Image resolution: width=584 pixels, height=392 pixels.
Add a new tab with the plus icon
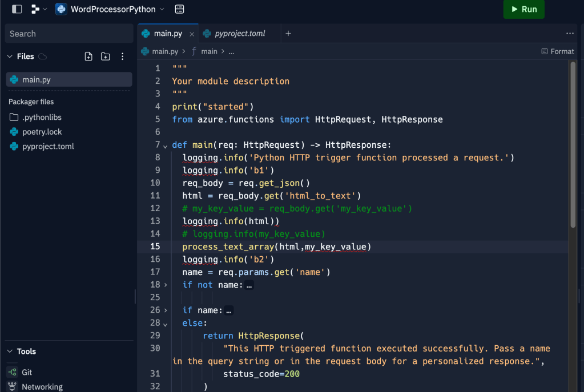pyautogui.click(x=288, y=34)
